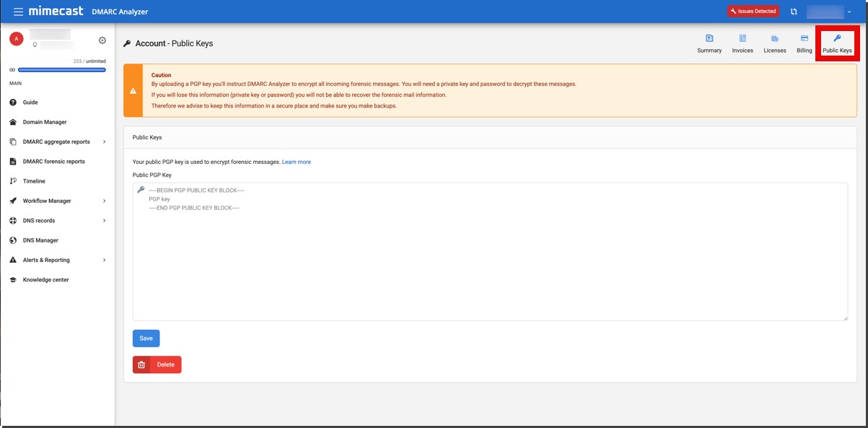Switch to the Invoices tab
This screenshot has width=868, height=428.
click(x=742, y=43)
